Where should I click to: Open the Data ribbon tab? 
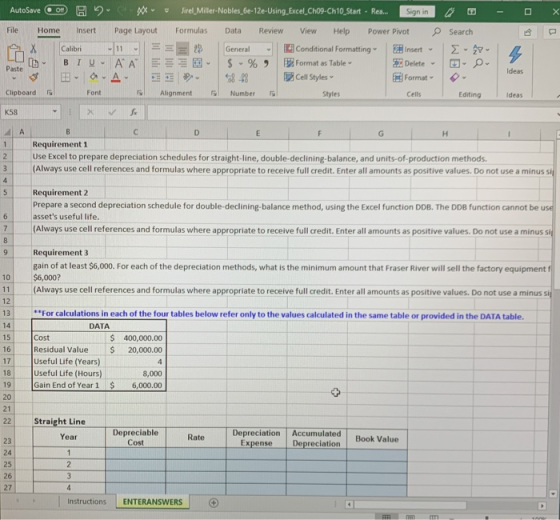coord(233,31)
